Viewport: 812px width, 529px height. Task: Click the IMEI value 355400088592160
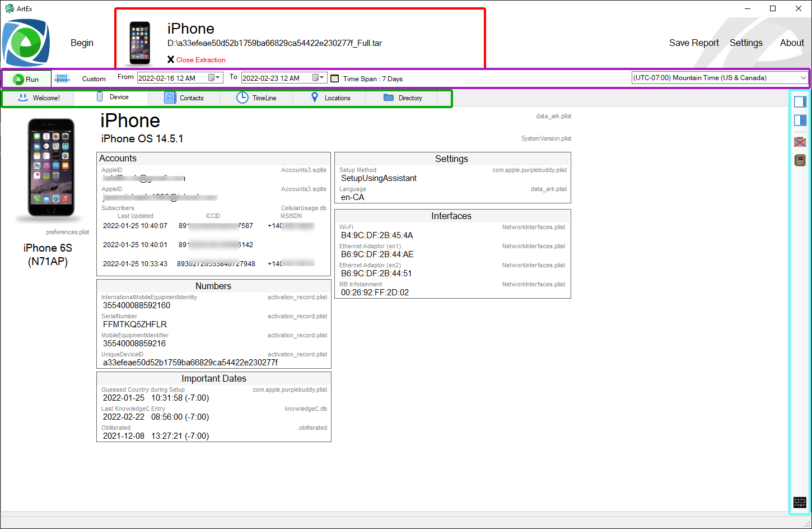pyautogui.click(x=137, y=305)
